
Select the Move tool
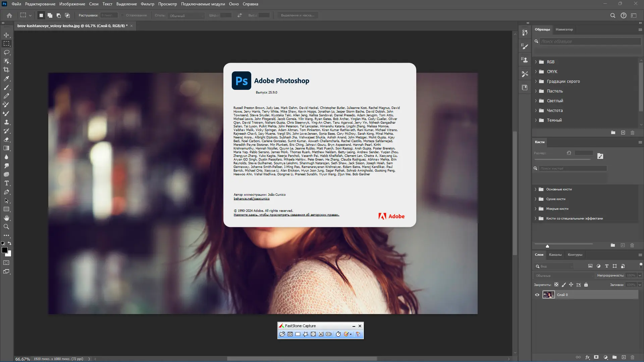point(6,35)
